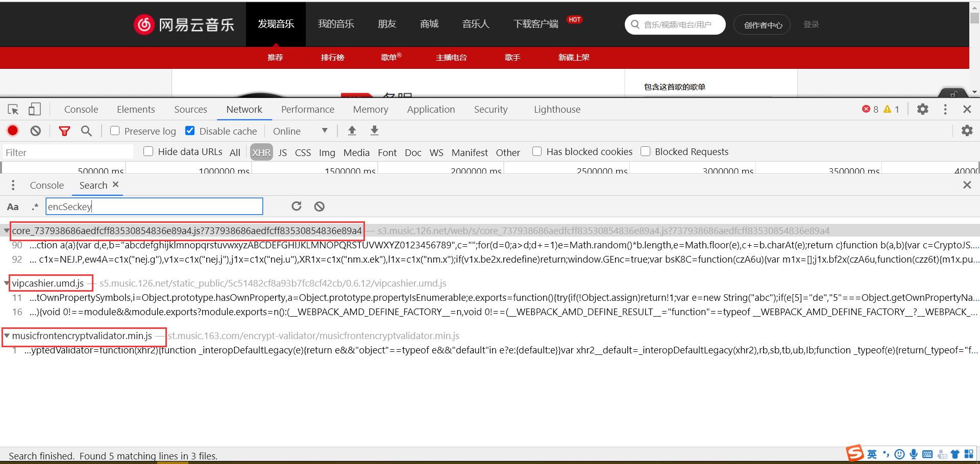This screenshot has width=980, height=464.
Task: Switch to the Console tab in DevTools
Action: (81, 109)
